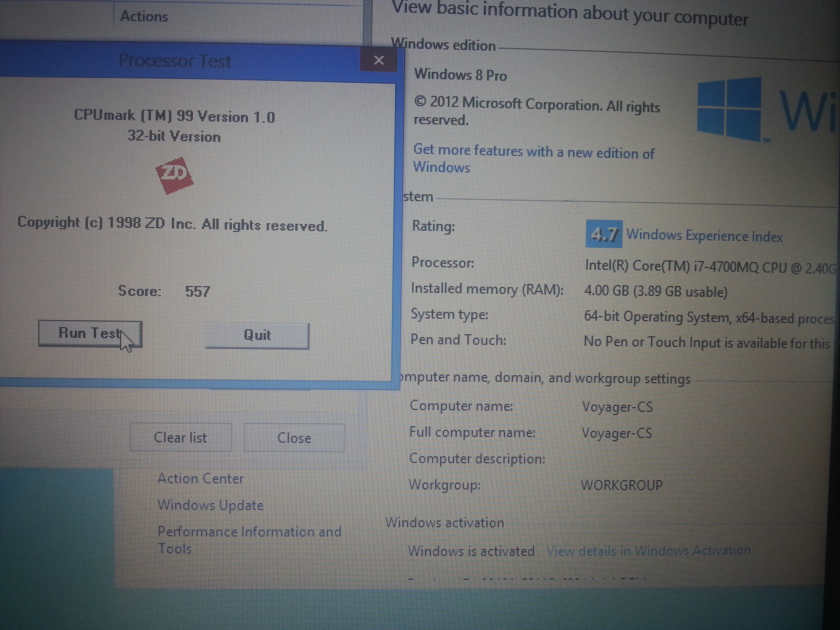Click the 'View basic information about your computer' heading
This screenshot has height=630, width=840.
570,14
